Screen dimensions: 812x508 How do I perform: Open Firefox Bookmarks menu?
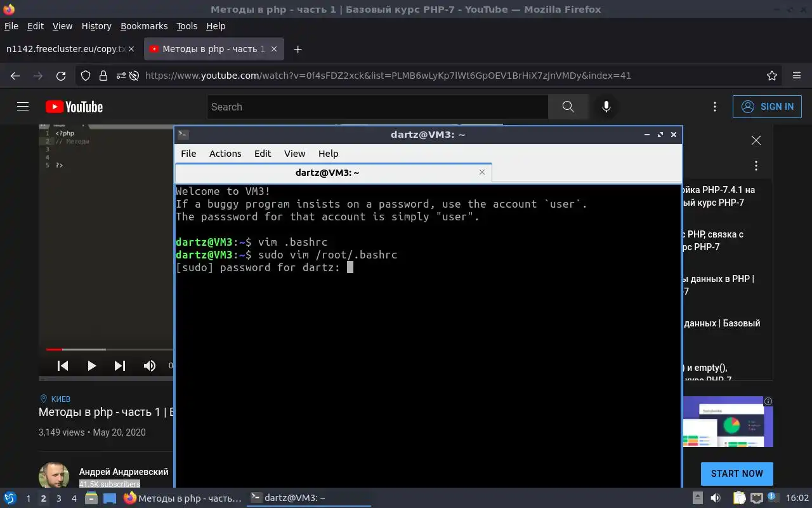click(144, 26)
